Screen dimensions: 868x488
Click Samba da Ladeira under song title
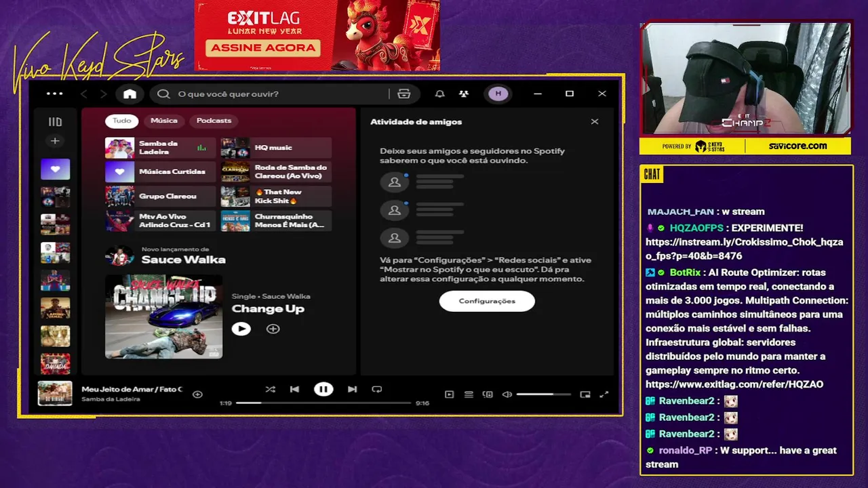point(111,399)
